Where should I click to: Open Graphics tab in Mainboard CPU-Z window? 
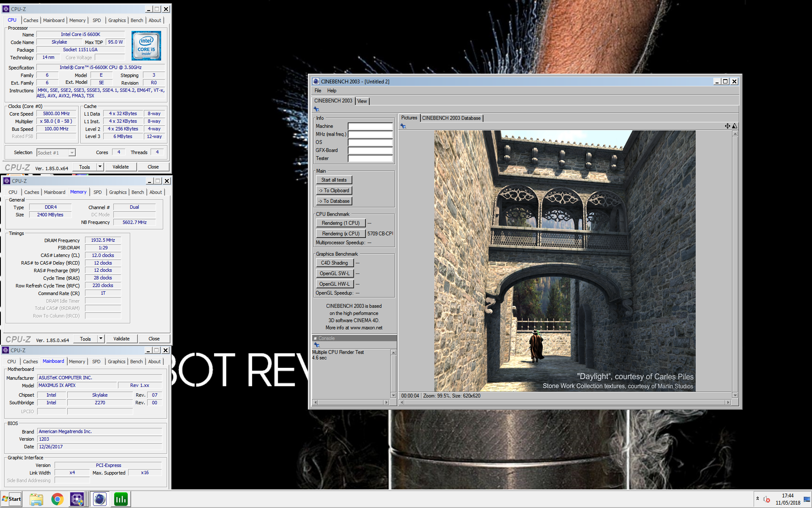pos(116,362)
